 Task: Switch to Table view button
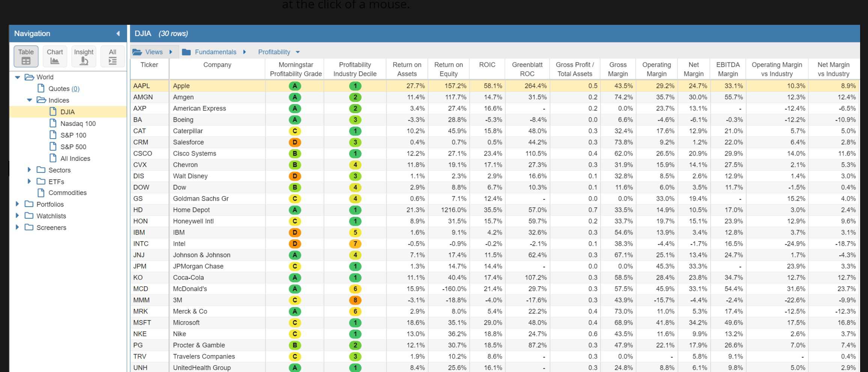pos(26,56)
